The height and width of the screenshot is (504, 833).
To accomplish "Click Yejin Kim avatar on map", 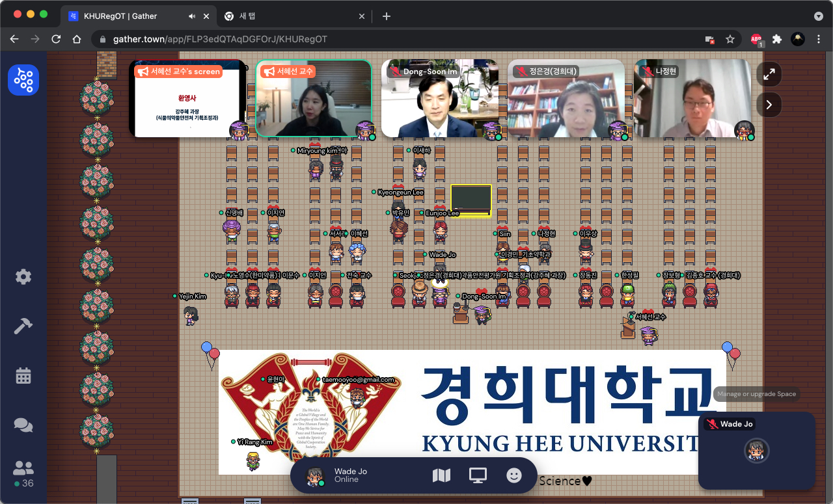I will [190, 315].
